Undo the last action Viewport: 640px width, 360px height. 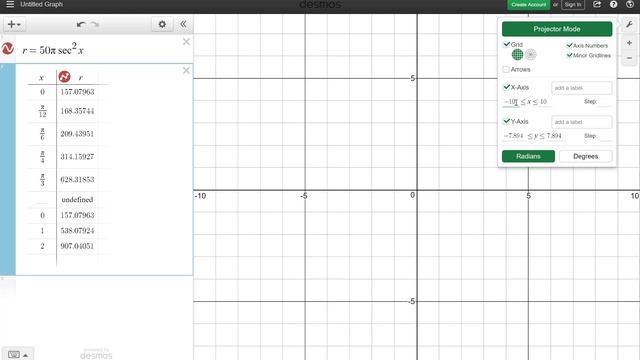tap(81, 24)
